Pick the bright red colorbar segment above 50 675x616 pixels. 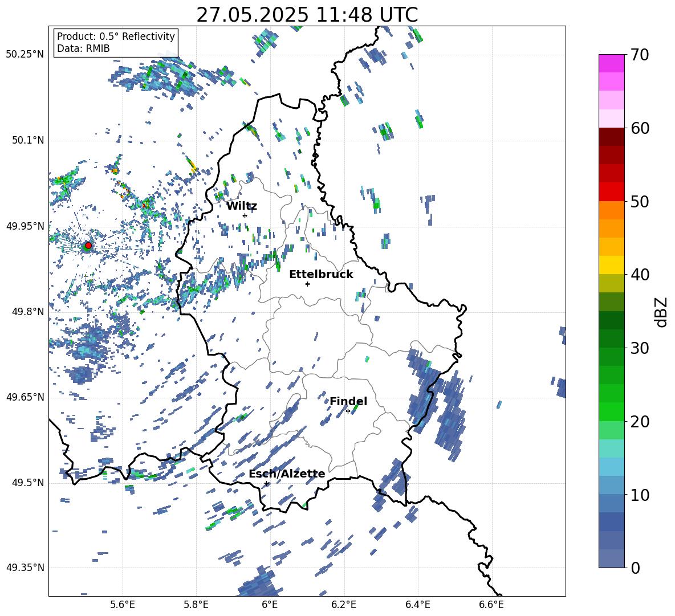coord(611,191)
